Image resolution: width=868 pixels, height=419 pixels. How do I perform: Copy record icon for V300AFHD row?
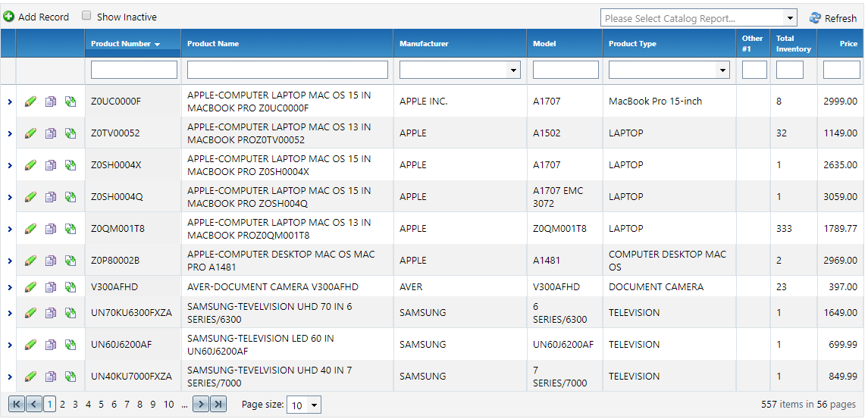pos(50,286)
